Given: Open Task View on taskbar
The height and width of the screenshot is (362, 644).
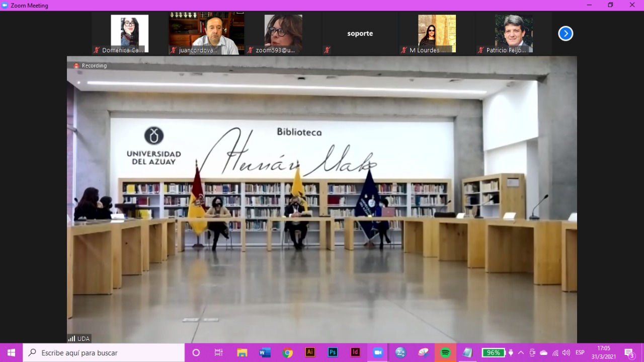Looking at the screenshot, I should coord(219,352).
